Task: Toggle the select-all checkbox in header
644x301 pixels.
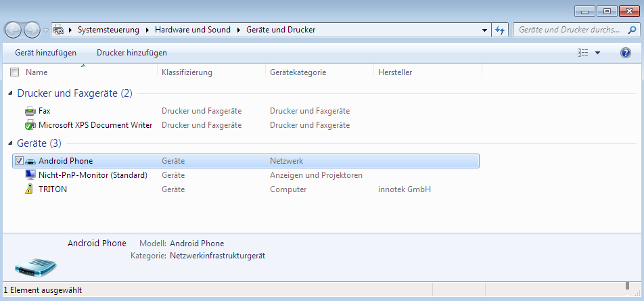Action: coord(14,72)
